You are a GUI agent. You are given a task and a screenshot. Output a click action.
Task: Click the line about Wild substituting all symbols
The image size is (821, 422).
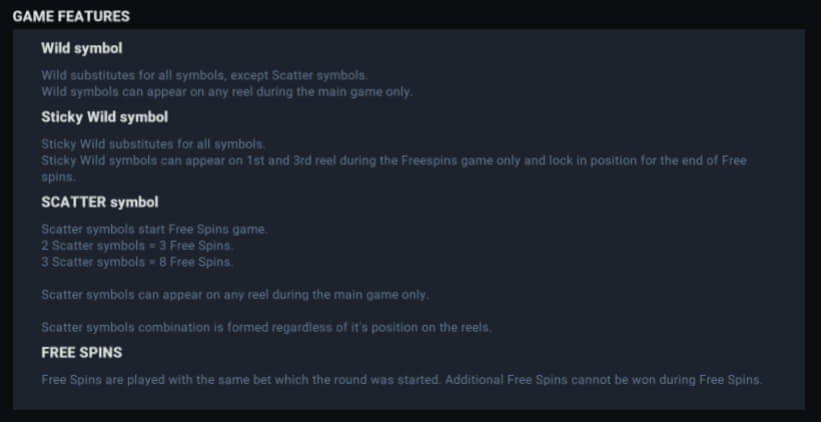point(205,75)
